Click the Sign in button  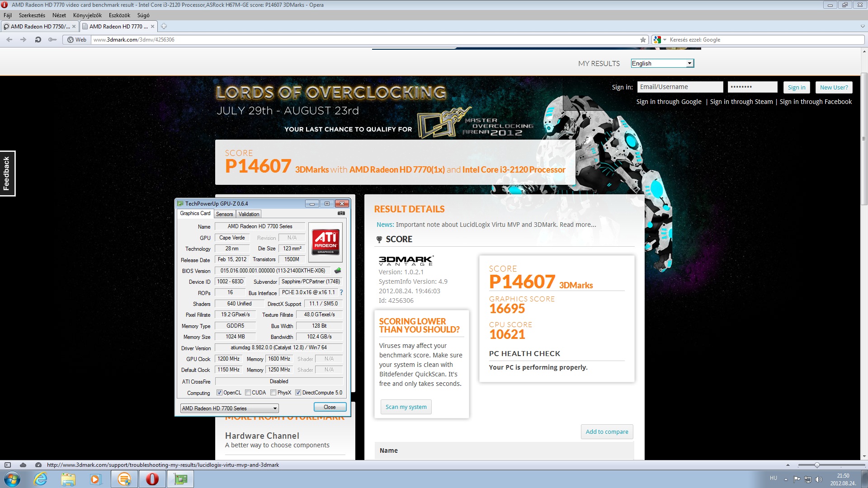click(796, 87)
